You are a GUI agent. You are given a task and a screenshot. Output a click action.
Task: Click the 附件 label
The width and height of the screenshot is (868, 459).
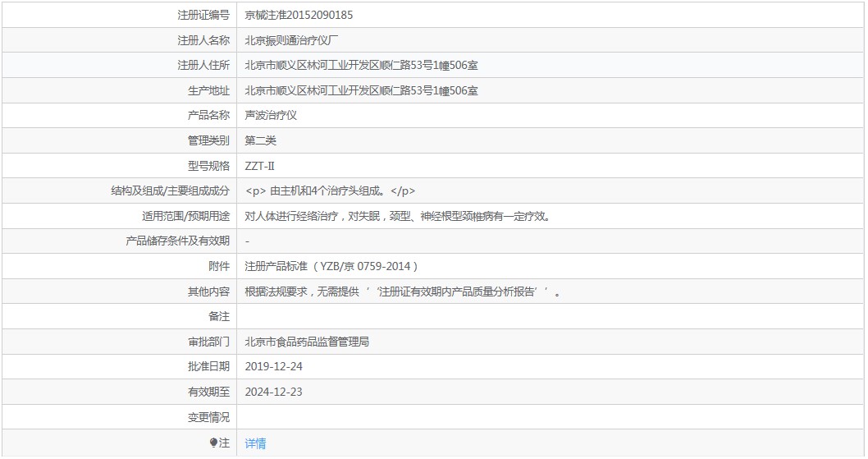point(219,266)
